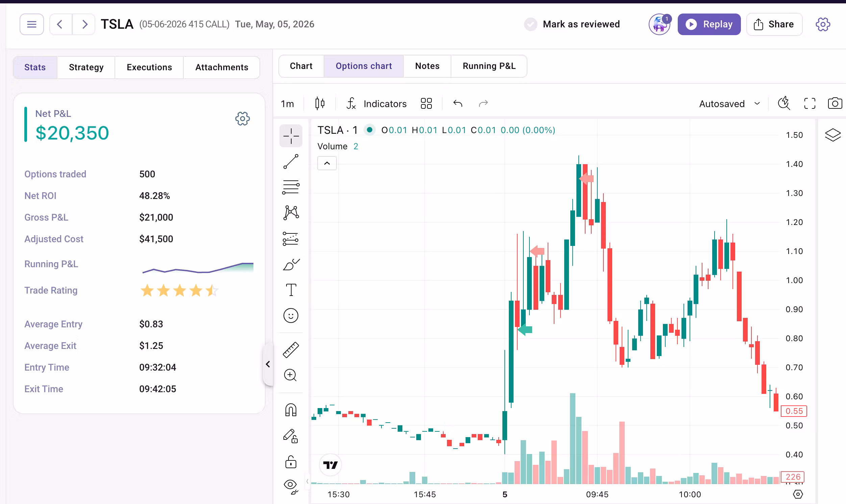Click the Running P&L sparkline chart
The height and width of the screenshot is (504, 846).
[198, 267]
